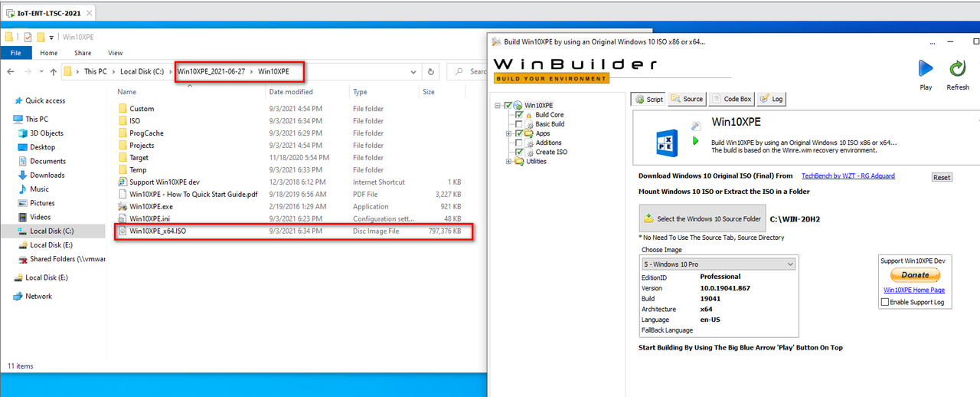
Task: Click the Win10XPE_x64.ISO disc image icon
Action: [x=122, y=231]
